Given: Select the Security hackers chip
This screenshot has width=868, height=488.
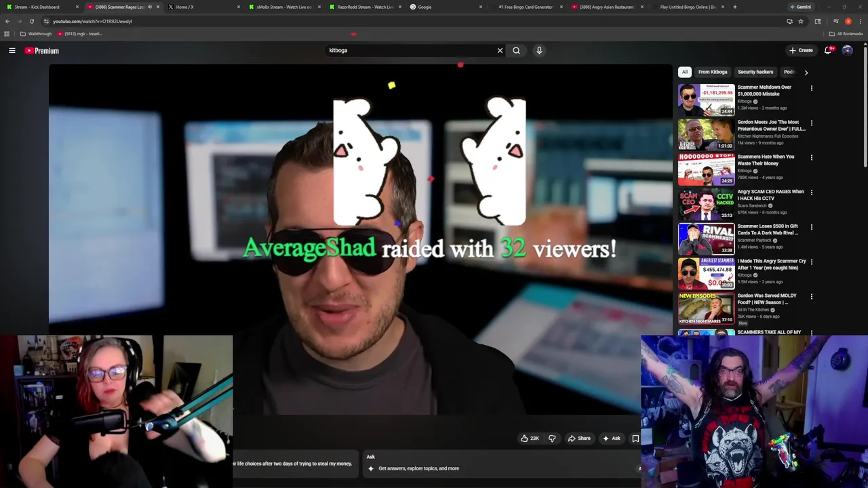Looking at the screenshot, I should 755,72.
